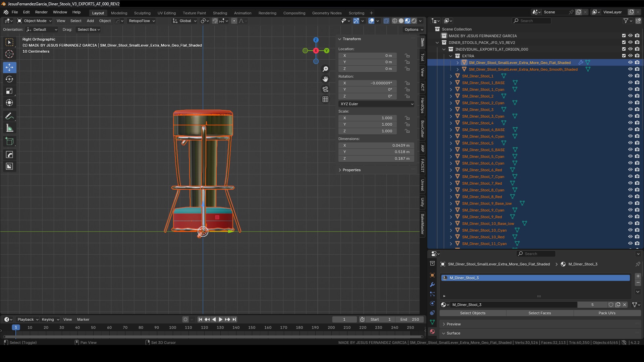Screen dimensions: 644x362
Task: Click the pan view hand icon
Action: point(325,79)
